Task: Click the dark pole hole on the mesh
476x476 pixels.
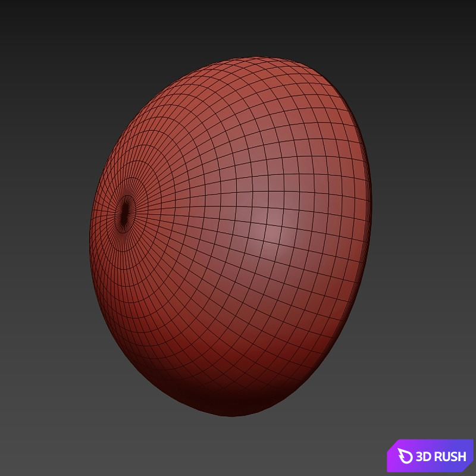Action: (124, 214)
